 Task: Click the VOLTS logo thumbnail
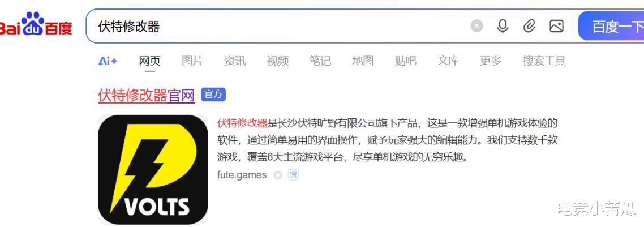(153, 169)
